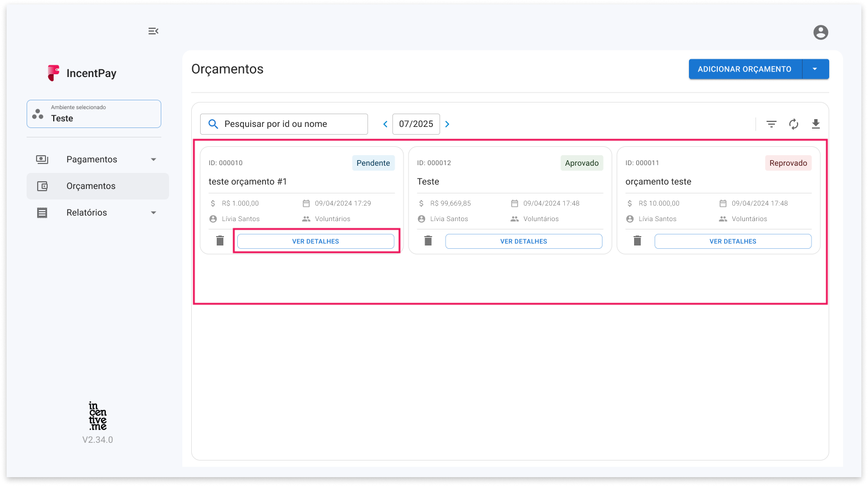Open the filter list icon

(772, 124)
